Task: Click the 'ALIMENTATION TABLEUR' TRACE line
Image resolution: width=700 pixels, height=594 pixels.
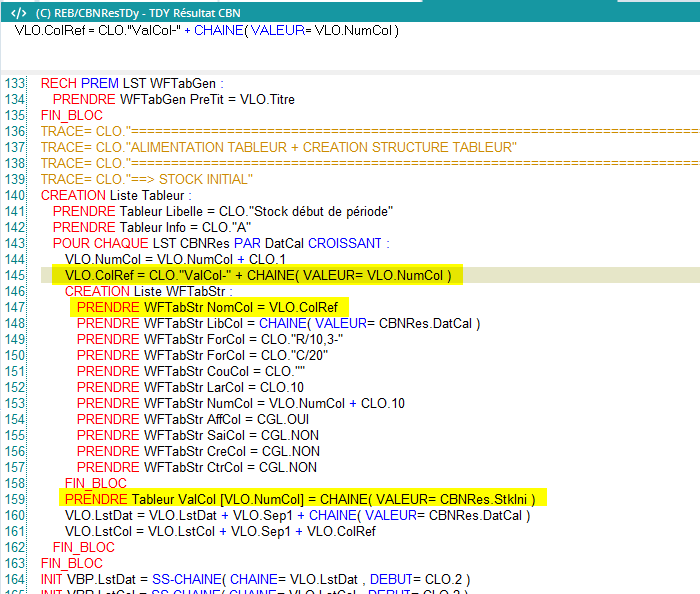Action: (x=278, y=148)
